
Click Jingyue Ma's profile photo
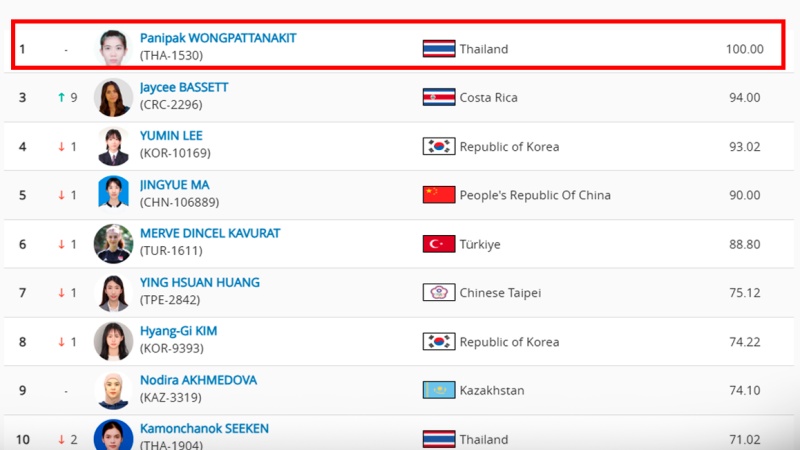point(113,195)
